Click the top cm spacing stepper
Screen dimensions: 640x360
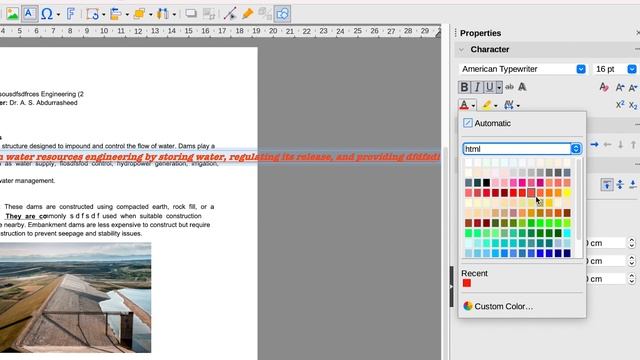coord(631,243)
